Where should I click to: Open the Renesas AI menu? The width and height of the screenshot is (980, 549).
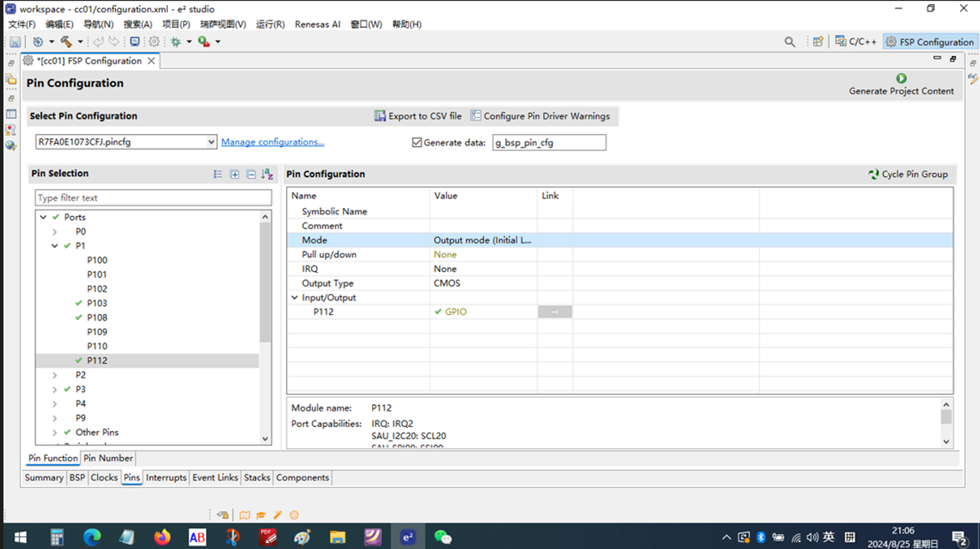pyautogui.click(x=317, y=24)
